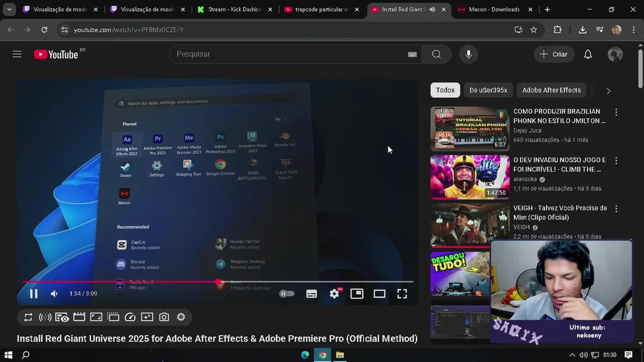Image resolution: width=644 pixels, height=362 pixels.
Task: Open File Explorer from the taskbar
Action: point(340,355)
